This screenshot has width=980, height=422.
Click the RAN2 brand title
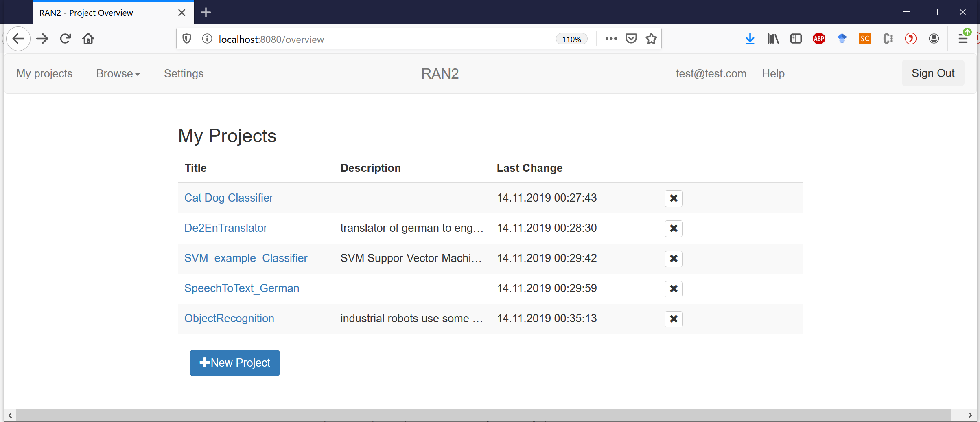[440, 74]
